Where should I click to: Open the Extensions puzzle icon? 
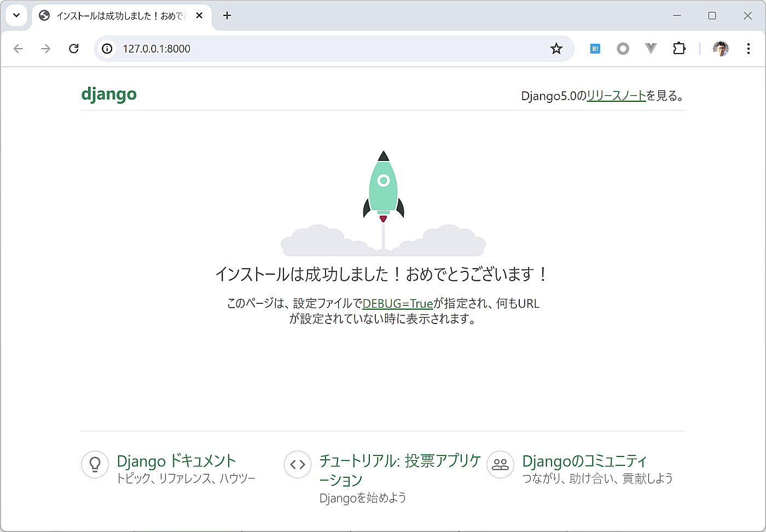(679, 49)
